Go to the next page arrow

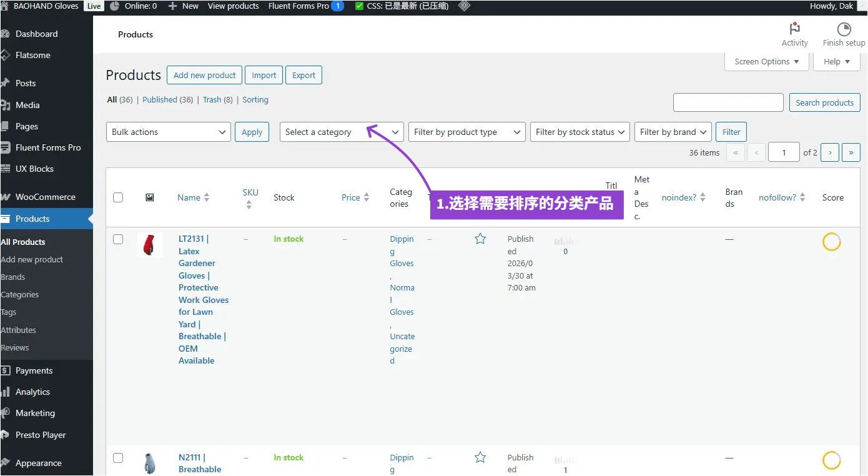829,152
